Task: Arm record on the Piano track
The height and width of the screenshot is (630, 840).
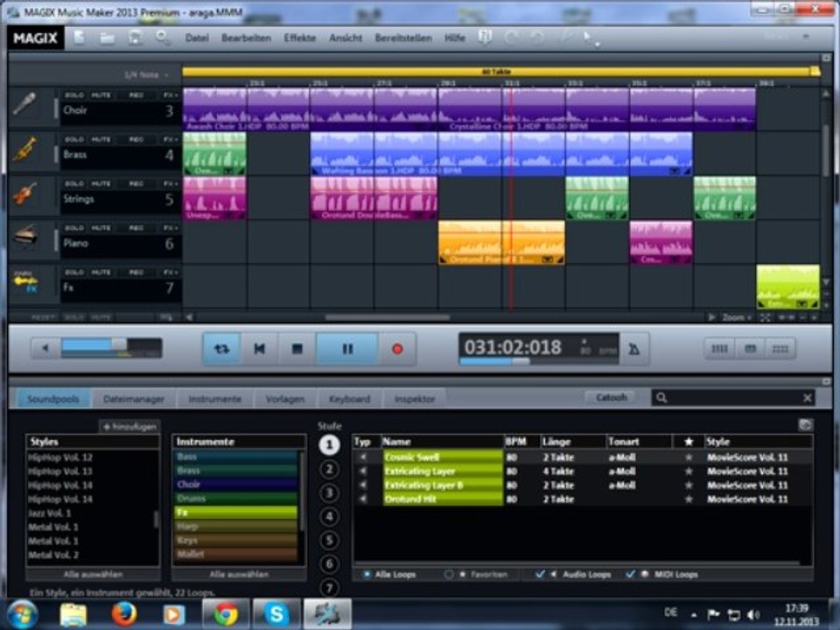Action: click(136, 228)
